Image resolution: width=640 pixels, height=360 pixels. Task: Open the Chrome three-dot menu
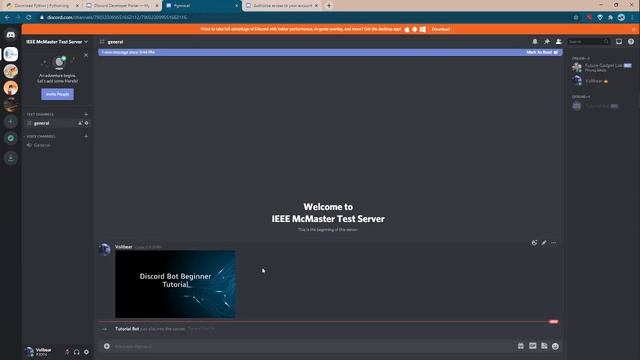(633, 18)
